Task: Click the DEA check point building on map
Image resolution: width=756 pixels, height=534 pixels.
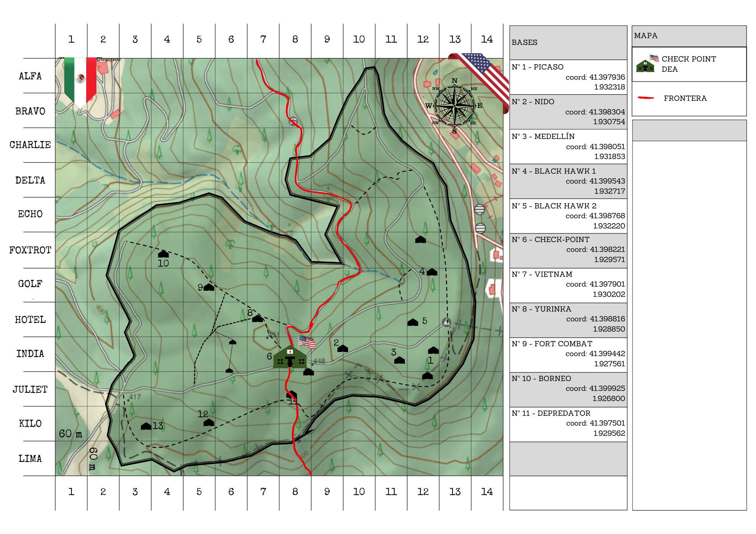Action: pos(290,357)
